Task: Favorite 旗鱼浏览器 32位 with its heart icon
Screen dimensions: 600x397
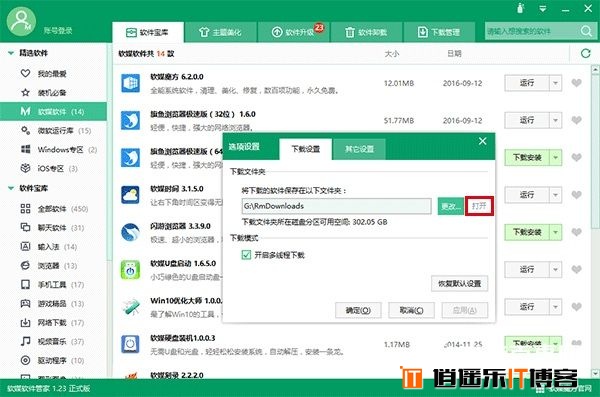Action: point(577,120)
